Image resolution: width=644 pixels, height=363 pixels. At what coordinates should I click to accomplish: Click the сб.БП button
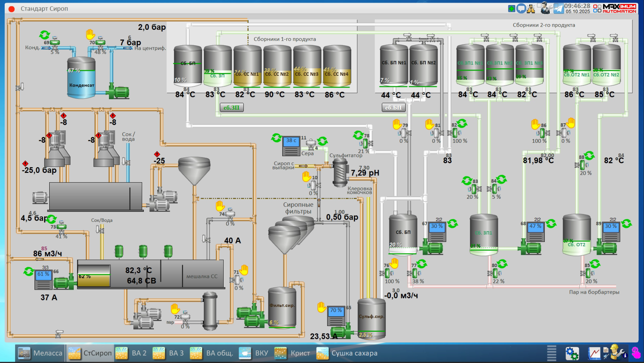[393, 107]
